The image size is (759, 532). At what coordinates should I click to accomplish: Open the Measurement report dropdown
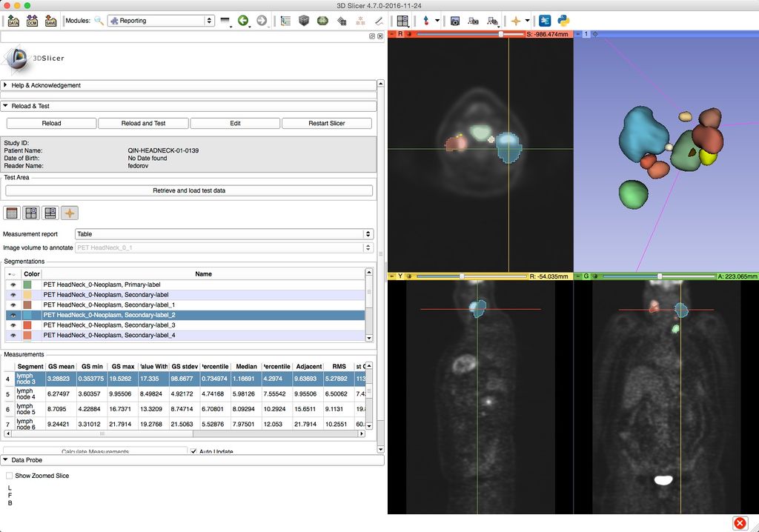click(x=224, y=234)
